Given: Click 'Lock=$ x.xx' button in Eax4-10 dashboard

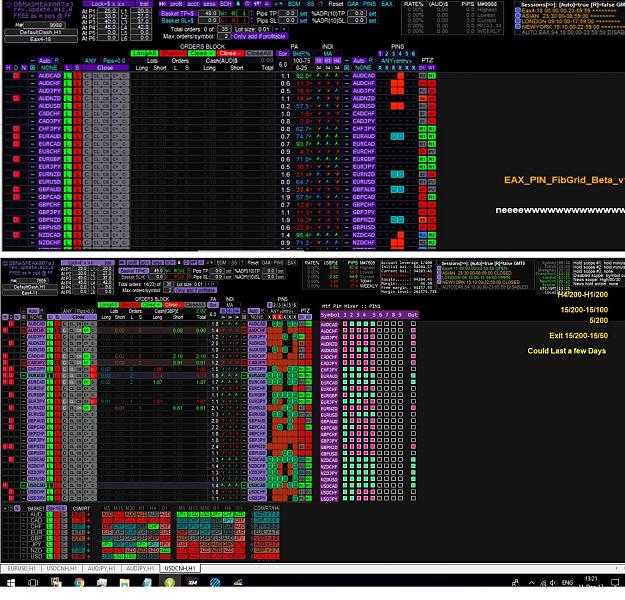Looking at the screenshot, I should pos(108,4).
